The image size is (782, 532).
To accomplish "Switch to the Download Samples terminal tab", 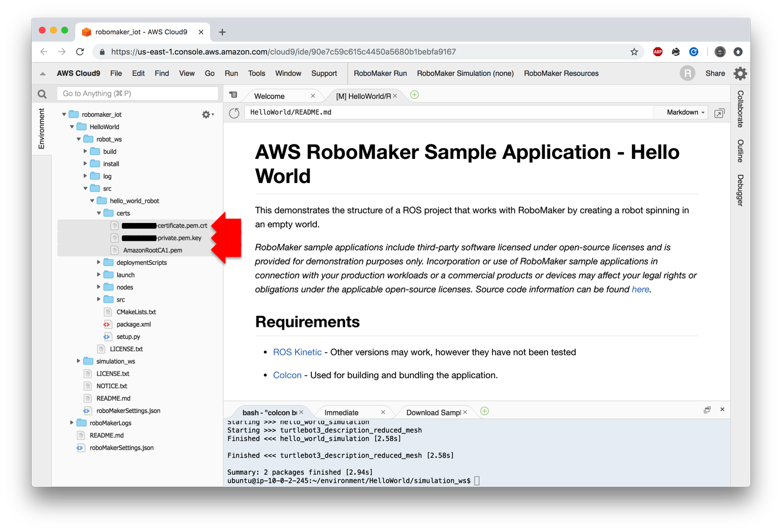I will click(x=434, y=412).
